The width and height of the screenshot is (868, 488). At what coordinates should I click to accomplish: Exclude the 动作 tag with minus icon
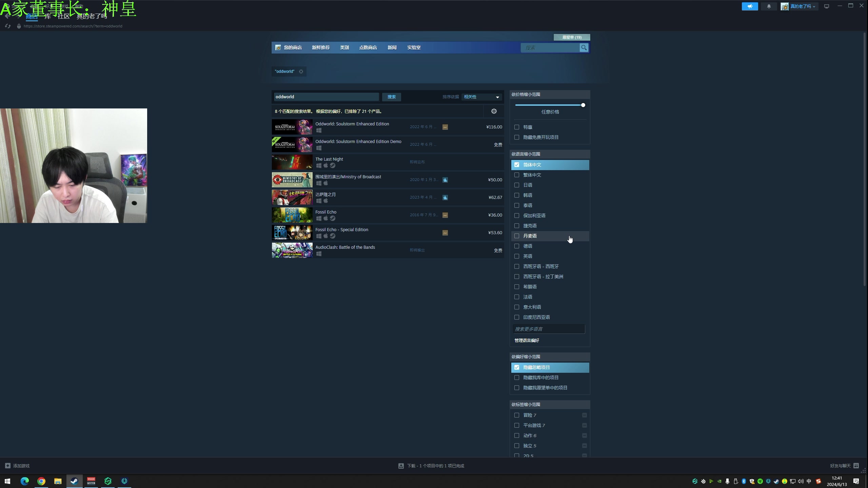tap(585, 435)
